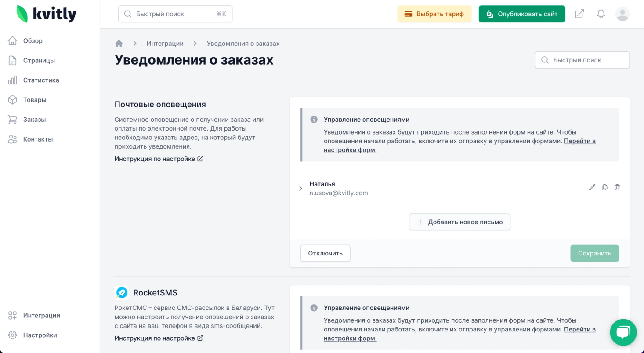The width and height of the screenshot is (644, 353).
Task: Open RocketSMS Инструкция по настройке link
Action: pos(159,338)
